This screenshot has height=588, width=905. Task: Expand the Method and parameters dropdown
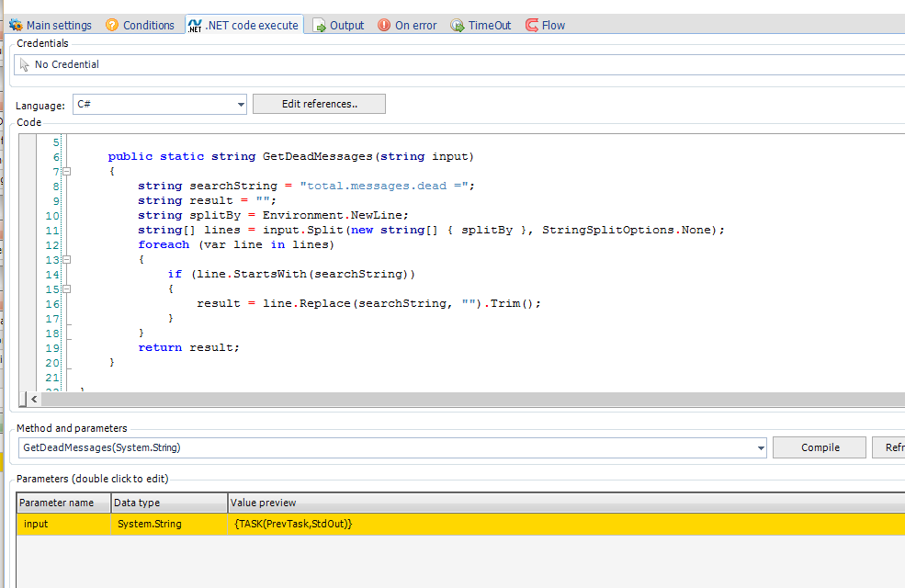761,448
